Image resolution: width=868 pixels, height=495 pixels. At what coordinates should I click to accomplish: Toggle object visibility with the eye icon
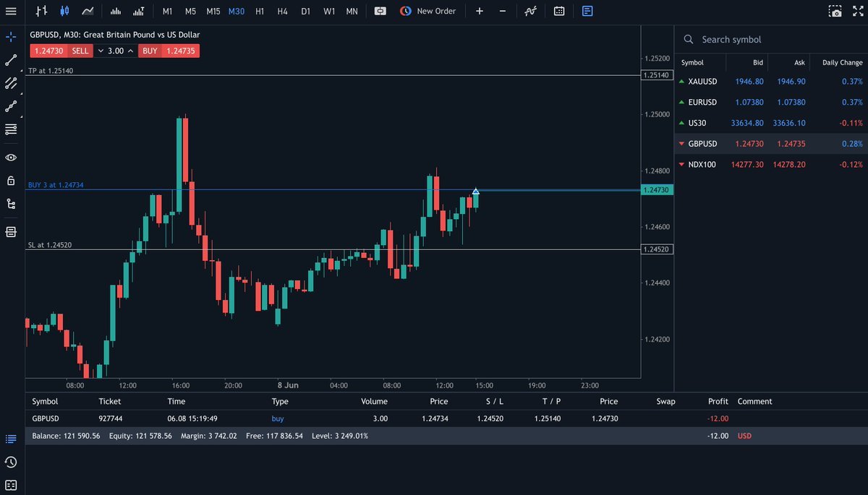coord(10,157)
